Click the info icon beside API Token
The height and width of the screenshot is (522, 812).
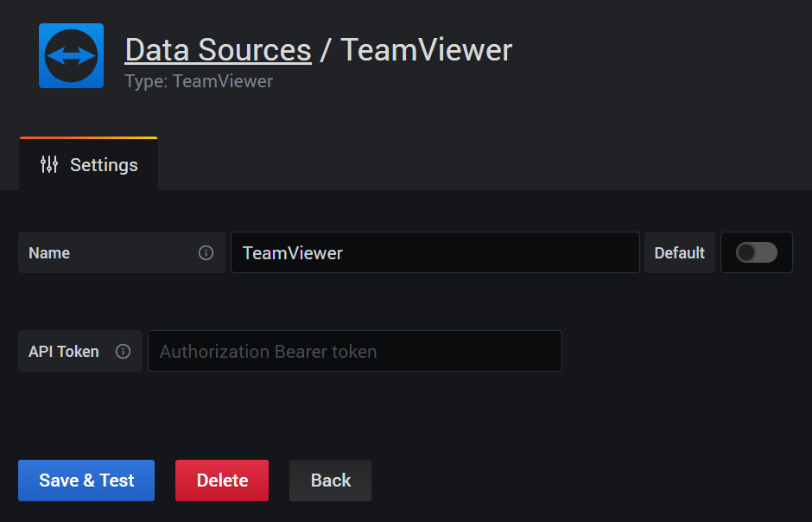coord(123,351)
